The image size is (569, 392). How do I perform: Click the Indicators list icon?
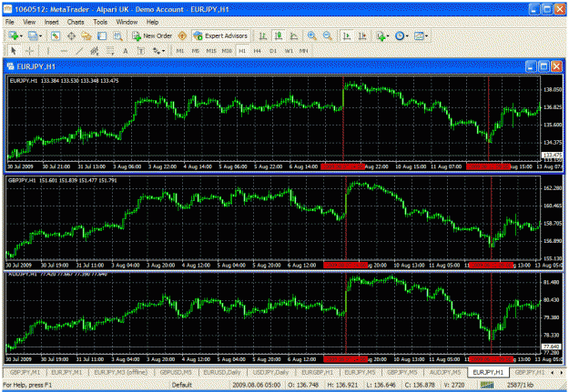coord(381,35)
